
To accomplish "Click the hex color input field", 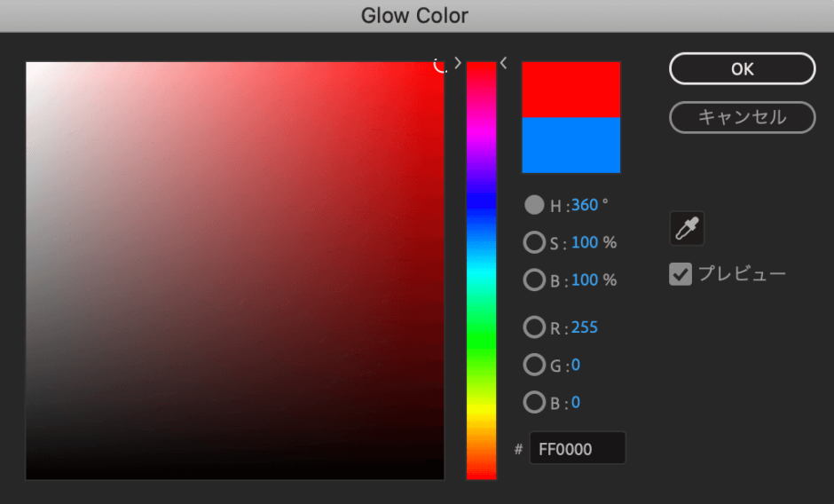I will (x=577, y=449).
